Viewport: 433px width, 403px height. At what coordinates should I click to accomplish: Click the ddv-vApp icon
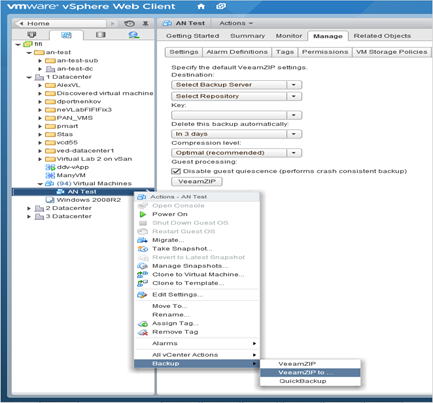(x=50, y=167)
